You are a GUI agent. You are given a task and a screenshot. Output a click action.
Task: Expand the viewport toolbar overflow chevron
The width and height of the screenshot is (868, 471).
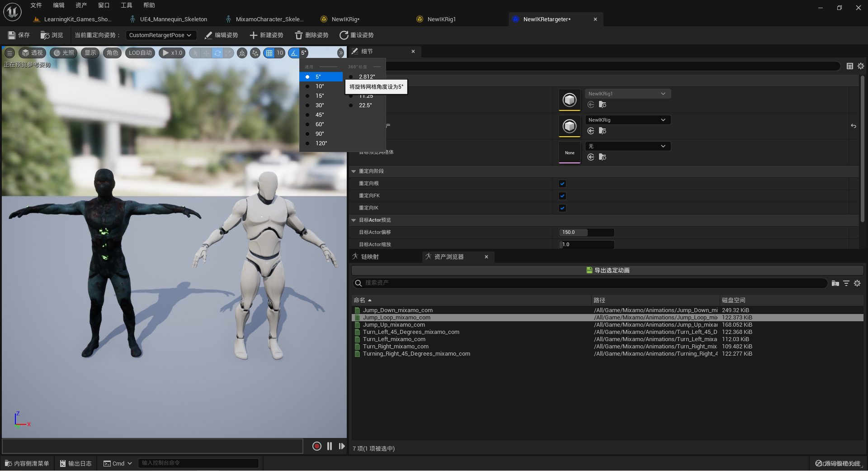tap(340, 53)
